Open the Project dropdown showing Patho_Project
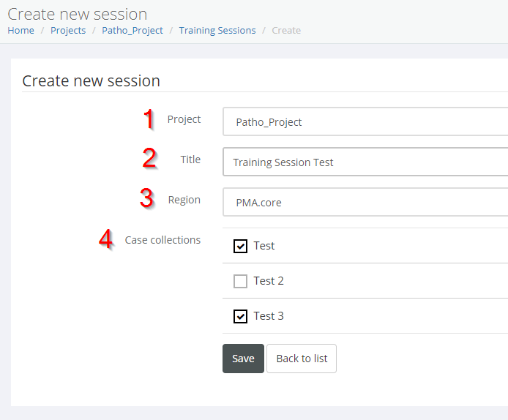Viewport: 508px width, 420px height. click(365, 122)
